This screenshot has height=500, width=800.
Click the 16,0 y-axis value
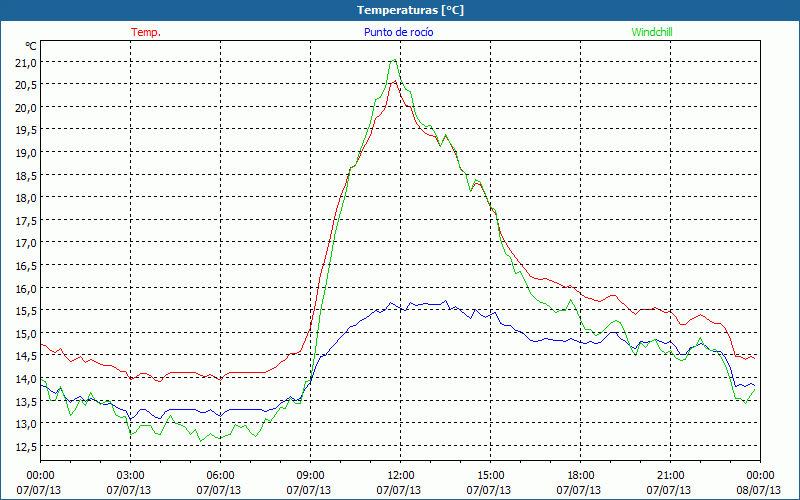26,288
